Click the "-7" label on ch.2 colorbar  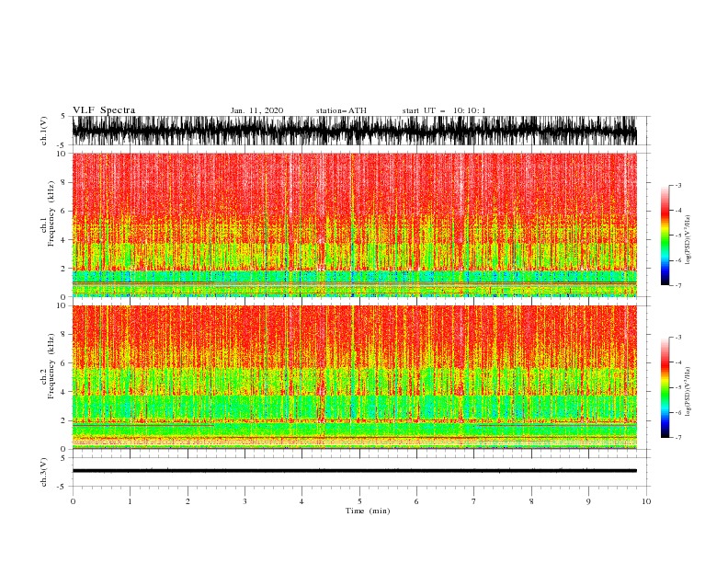(x=678, y=437)
